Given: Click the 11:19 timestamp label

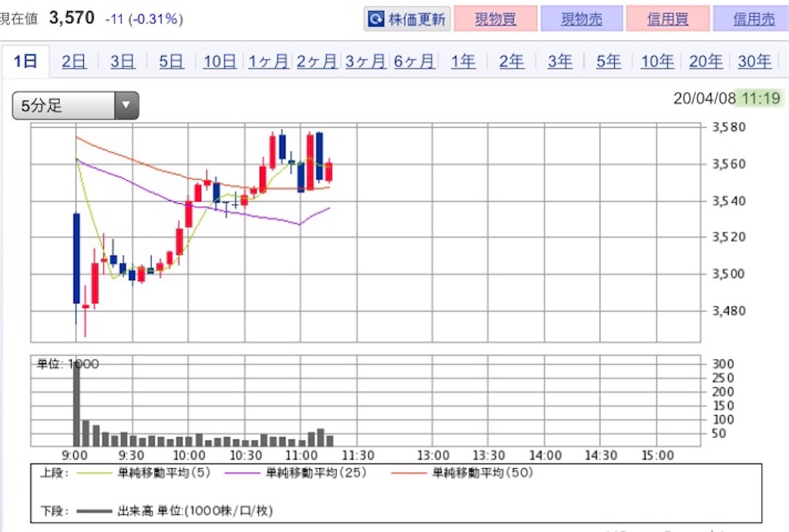Looking at the screenshot, I should [760, 98].
